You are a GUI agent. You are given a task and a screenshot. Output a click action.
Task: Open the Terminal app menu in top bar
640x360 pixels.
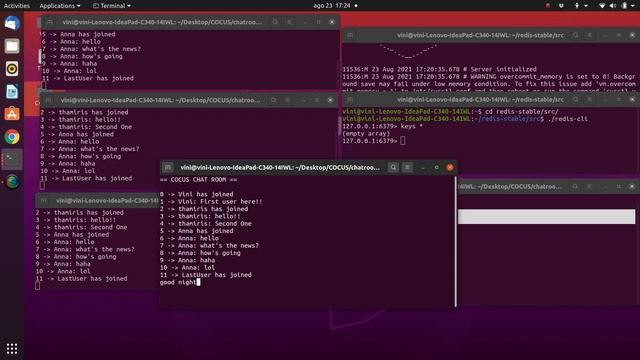coord(112,6)
